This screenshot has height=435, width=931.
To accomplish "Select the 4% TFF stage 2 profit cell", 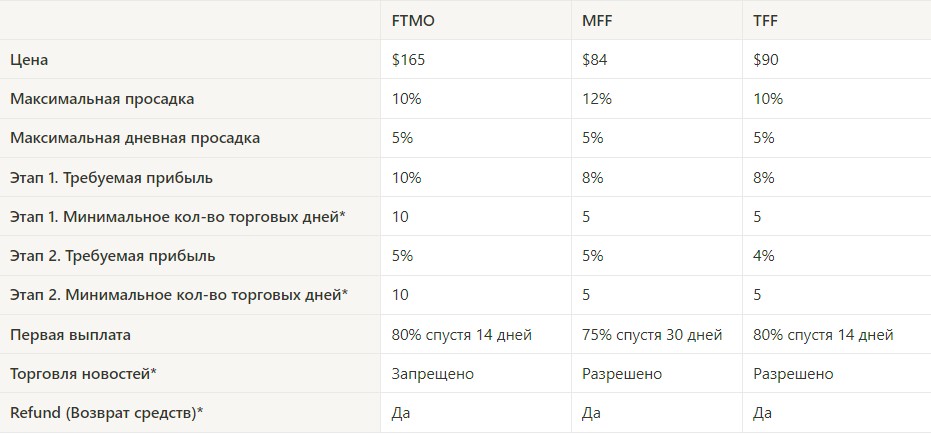I will pyautogui.click(x=764, y=256).
